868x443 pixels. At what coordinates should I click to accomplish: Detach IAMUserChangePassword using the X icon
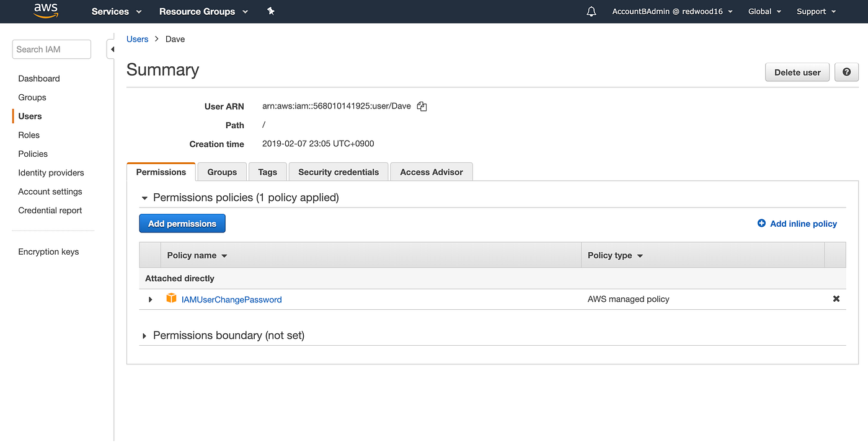pyautogui.click(x=836, y=299)
